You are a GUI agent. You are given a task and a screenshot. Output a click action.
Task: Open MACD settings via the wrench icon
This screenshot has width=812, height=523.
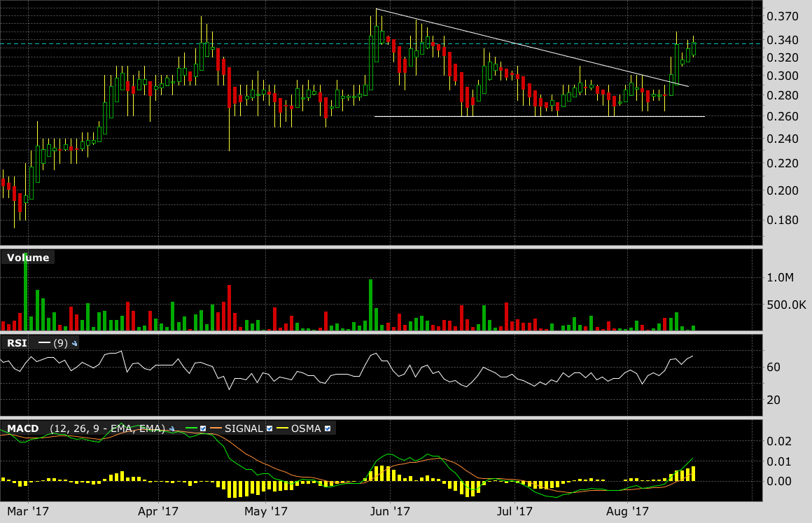(172, 428)
